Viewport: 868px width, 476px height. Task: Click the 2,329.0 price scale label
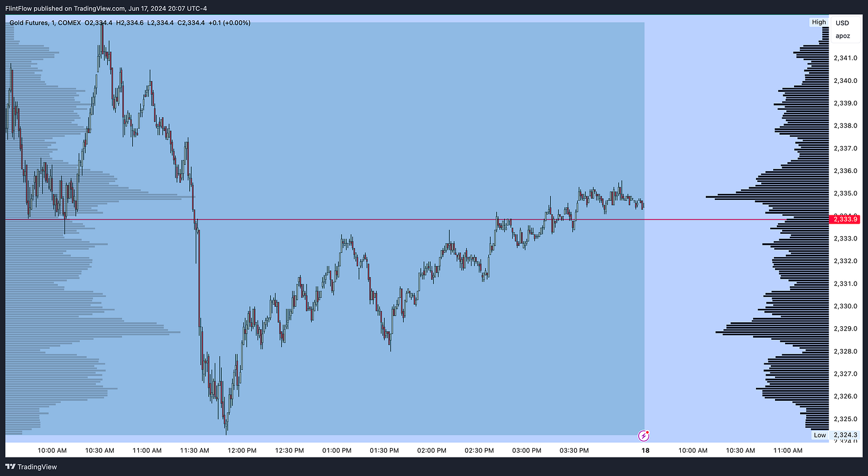(845, 329)
